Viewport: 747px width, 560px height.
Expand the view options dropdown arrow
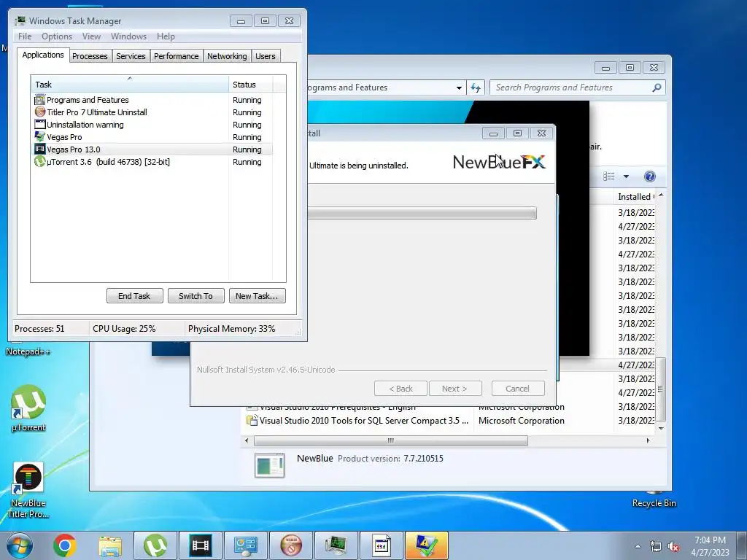626,176
